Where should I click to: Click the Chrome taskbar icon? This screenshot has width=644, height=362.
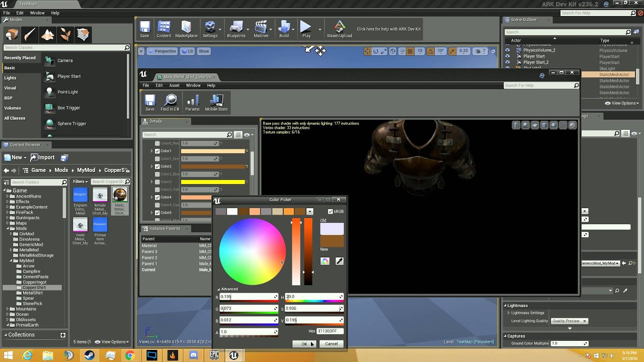[130, 355]
